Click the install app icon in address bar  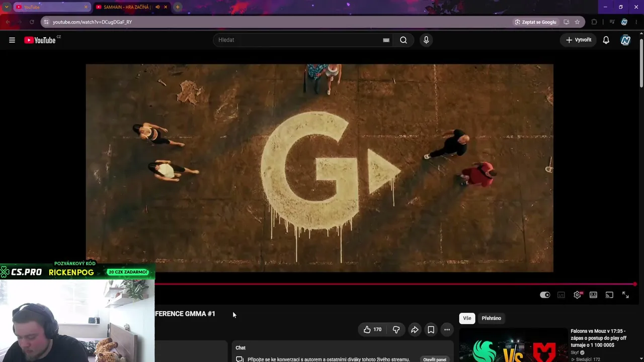[567, 22]
